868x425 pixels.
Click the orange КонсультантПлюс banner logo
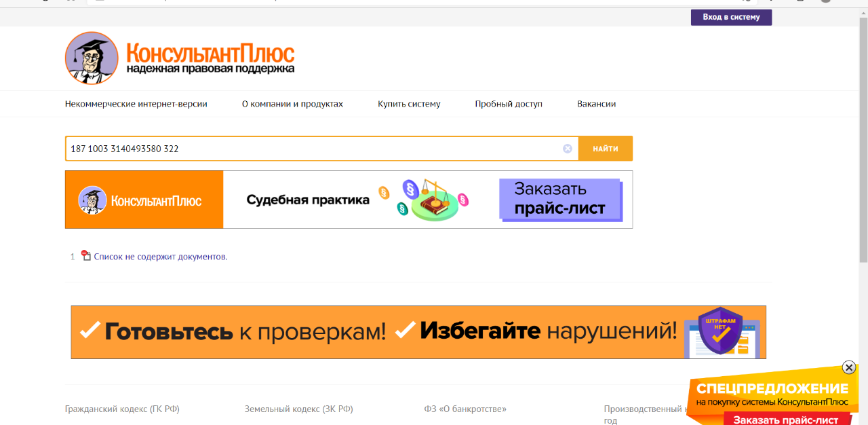click(144, 200)
